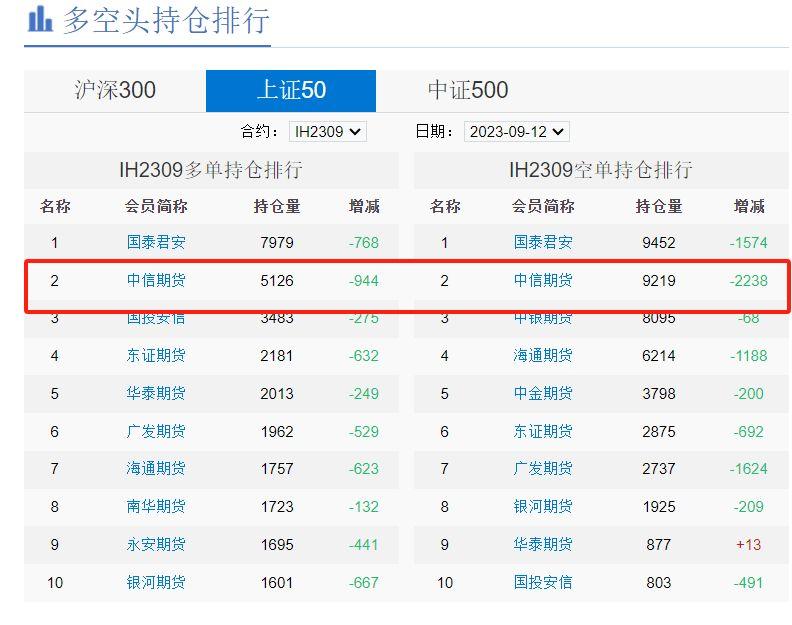
Task: Select the long position value 5126
Action: [x=277, y=280]
